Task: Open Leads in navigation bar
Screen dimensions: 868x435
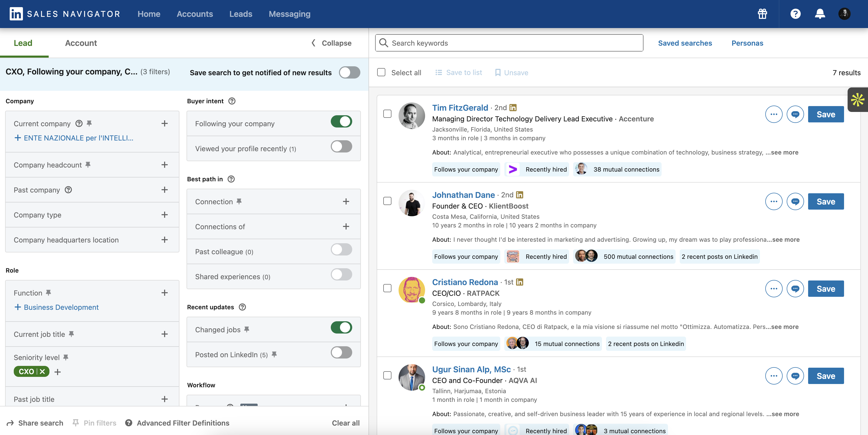Action: [241, 14]
